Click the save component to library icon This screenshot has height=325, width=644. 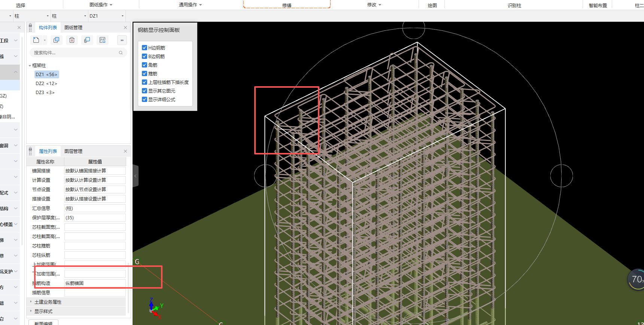click(103, 40)
